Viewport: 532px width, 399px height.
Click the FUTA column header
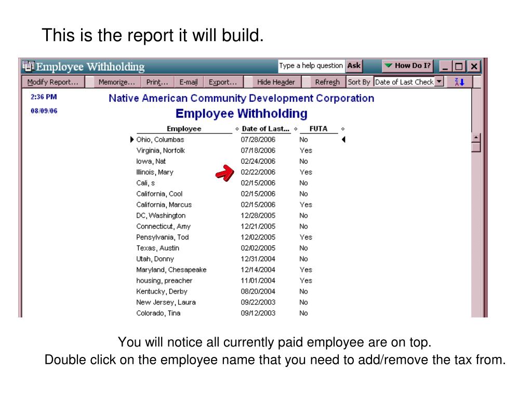pyautogui.click(x=318, y=129)
